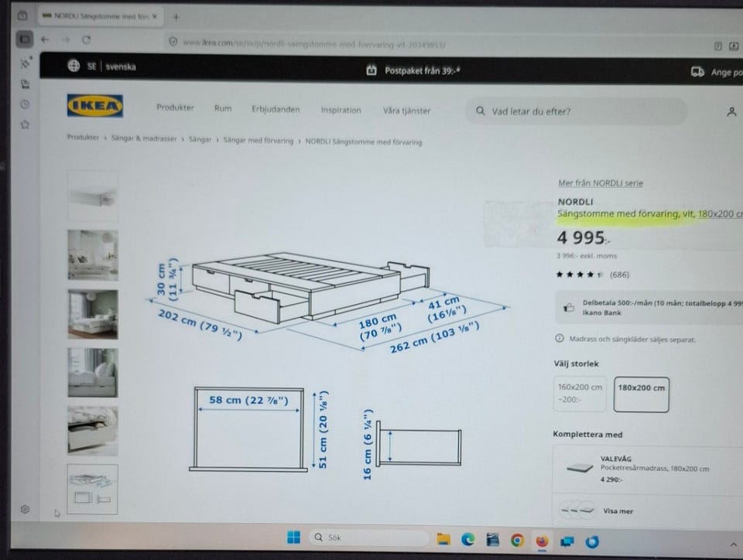The image size is (743, 560).
Task: Click Windows taskbar Sök search box
Action: [368, 538]
